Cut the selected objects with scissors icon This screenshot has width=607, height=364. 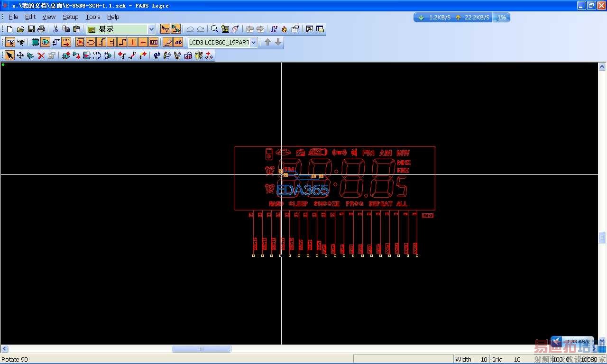[x=55, y=29]
